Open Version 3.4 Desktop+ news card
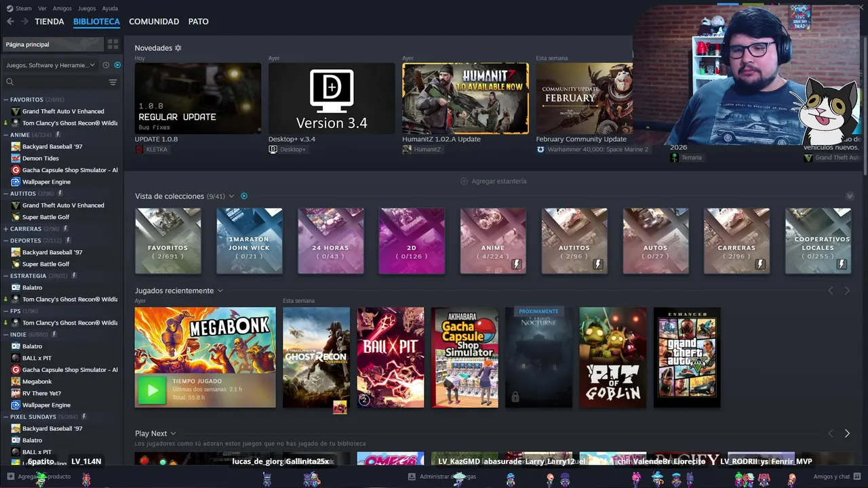This screenshot has width=868, height=488. click(x=332, y=98)
